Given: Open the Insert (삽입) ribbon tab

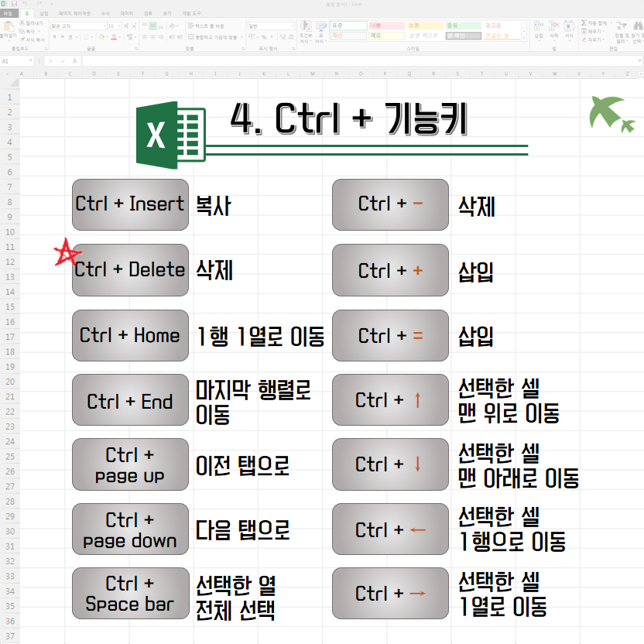Looking at the screenshot, I should click(x=43, y=13).
